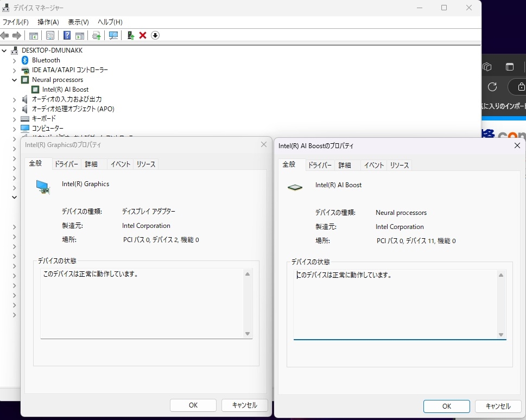Open リソース tab in Intel(R) Graphics dialog
This screenshot has height=420, width=526.
point(146,164)
